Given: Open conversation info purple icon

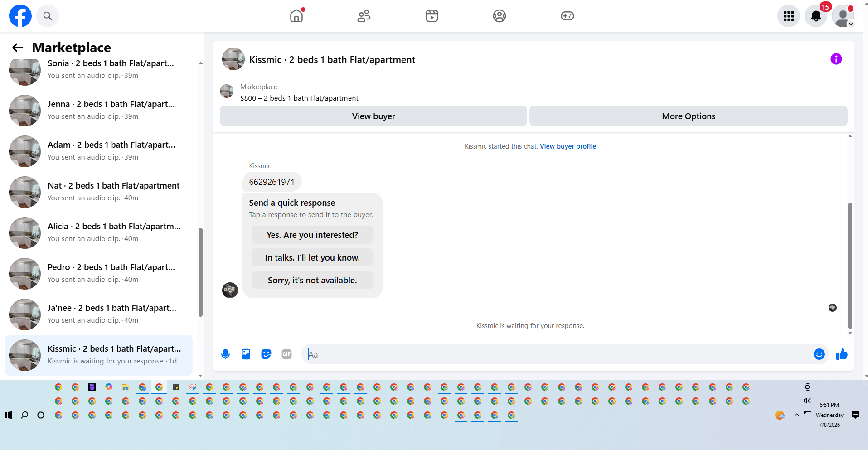Looking at the screenshot, I should click(x=836, y=59).
